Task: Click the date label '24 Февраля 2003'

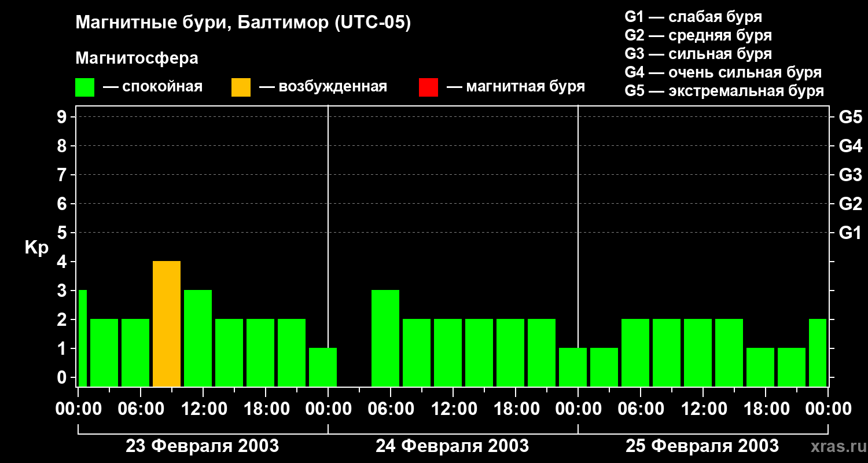Action: pyautogui.click(x=453, y=446)
